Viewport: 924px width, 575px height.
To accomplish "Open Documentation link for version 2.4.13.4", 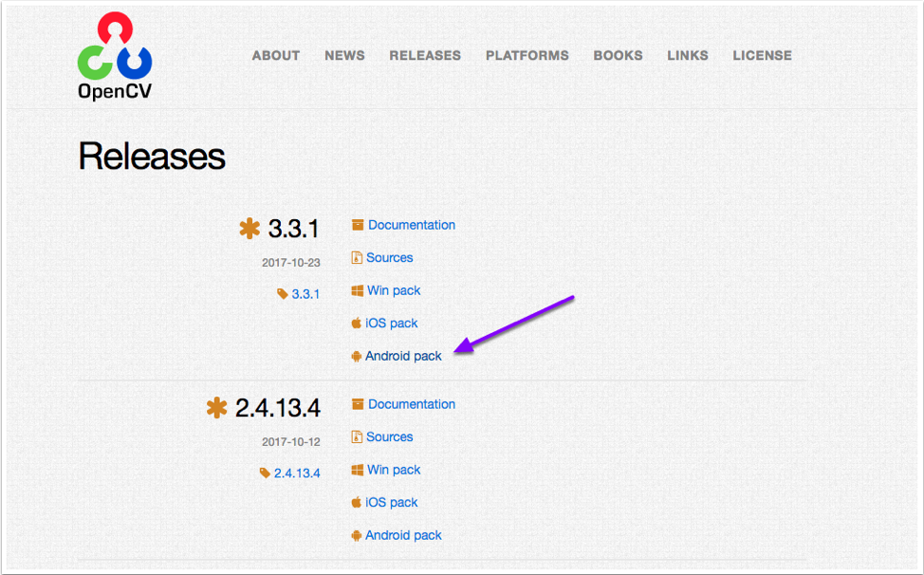I will pos(412,404).
